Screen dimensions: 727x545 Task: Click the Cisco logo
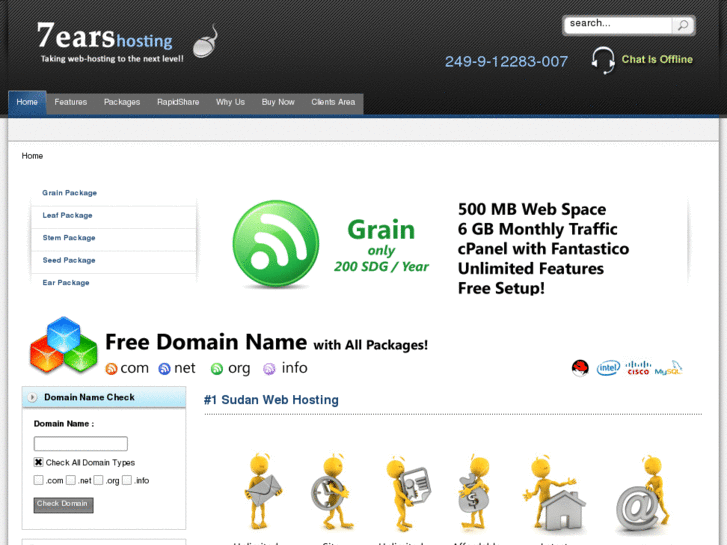click(638, 368)
